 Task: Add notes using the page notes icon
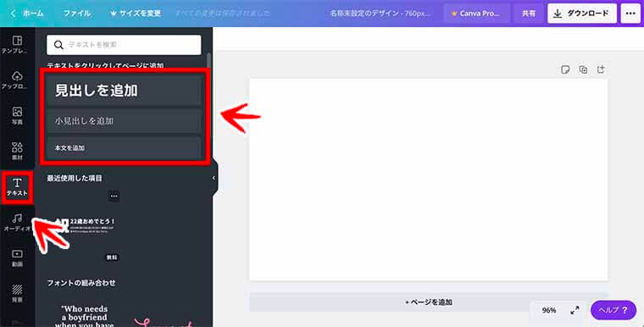pyautogui.click(x=565, y=69)
